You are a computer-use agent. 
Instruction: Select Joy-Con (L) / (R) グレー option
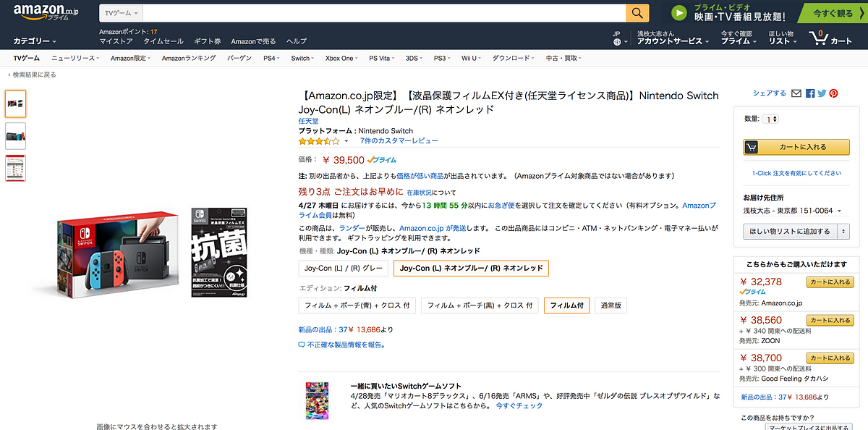pyautogui.click(x=343, y=268)
